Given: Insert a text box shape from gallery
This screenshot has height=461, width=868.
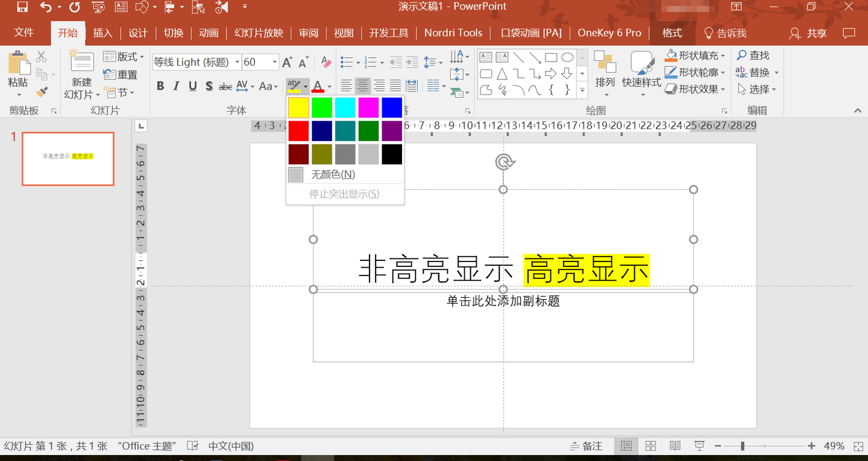Looking at the screenshot, I should tap(486, 58).
